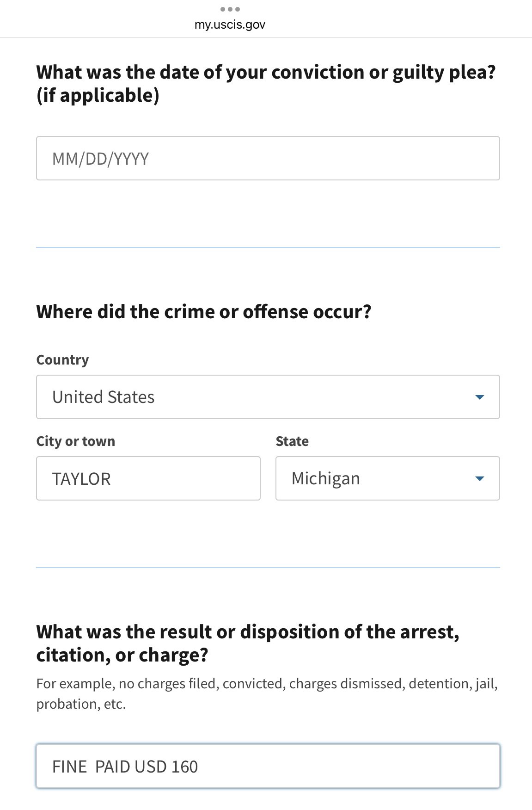Click the conviction or guilty plea date heading
532x810 pixels.
pos(266,73)
